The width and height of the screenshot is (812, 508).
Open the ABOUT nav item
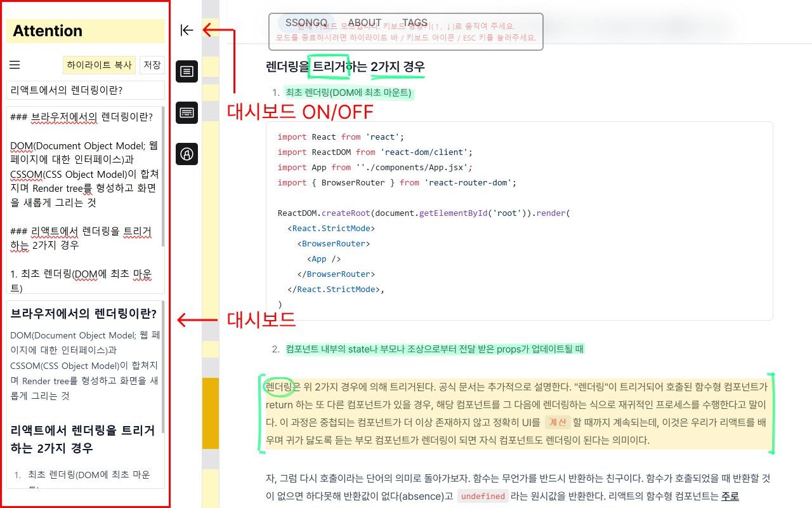[365, 23]
